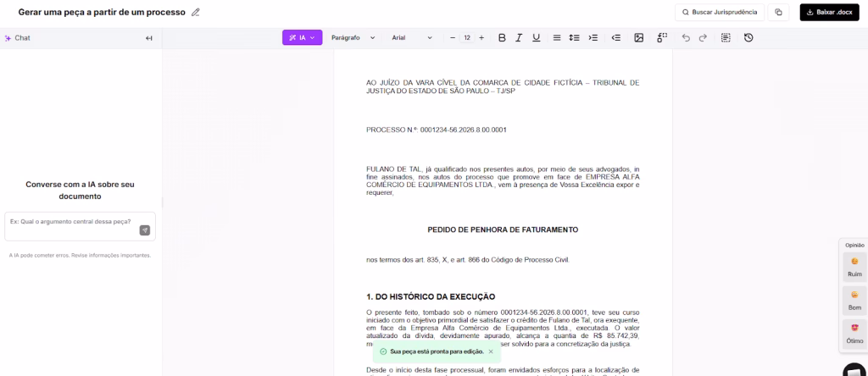Open the IA dropdown menu
The height and width of the screenshot is (376, 868).
[303, 37]
